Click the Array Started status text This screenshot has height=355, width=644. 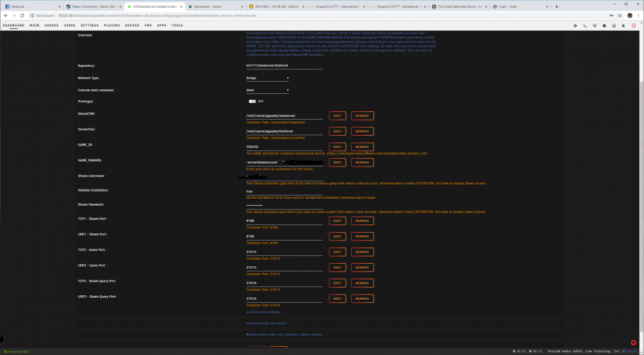(17, 352)
